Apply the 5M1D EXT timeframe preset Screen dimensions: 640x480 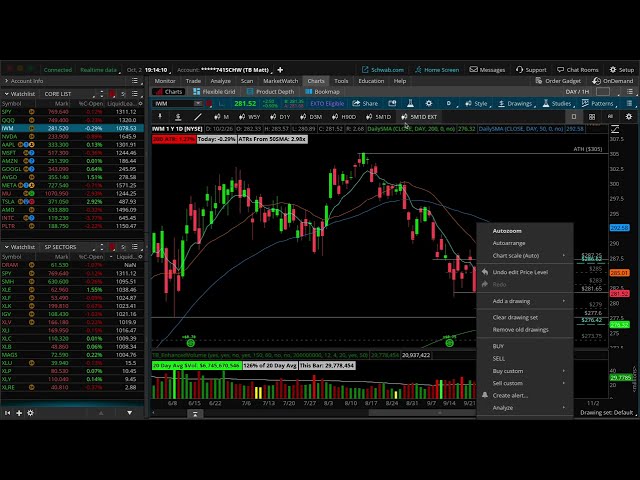pyautogui.click(x=419, y=117)
